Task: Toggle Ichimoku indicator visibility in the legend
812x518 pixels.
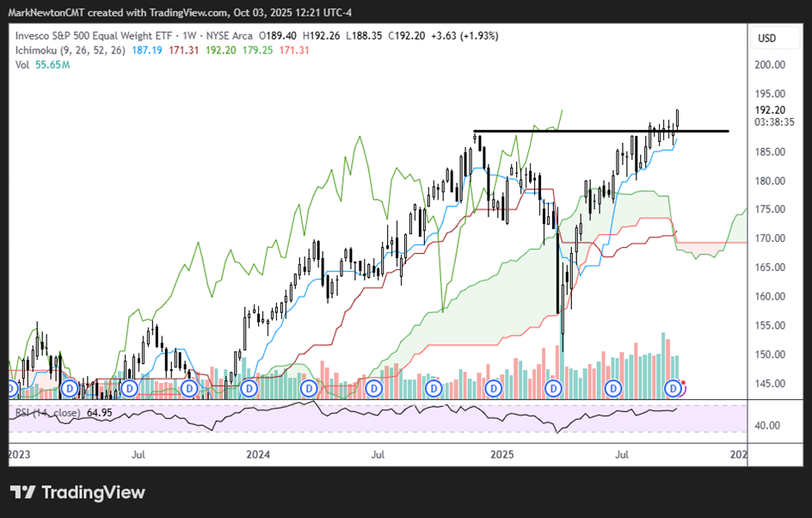Action: click(x=34, y=52)
